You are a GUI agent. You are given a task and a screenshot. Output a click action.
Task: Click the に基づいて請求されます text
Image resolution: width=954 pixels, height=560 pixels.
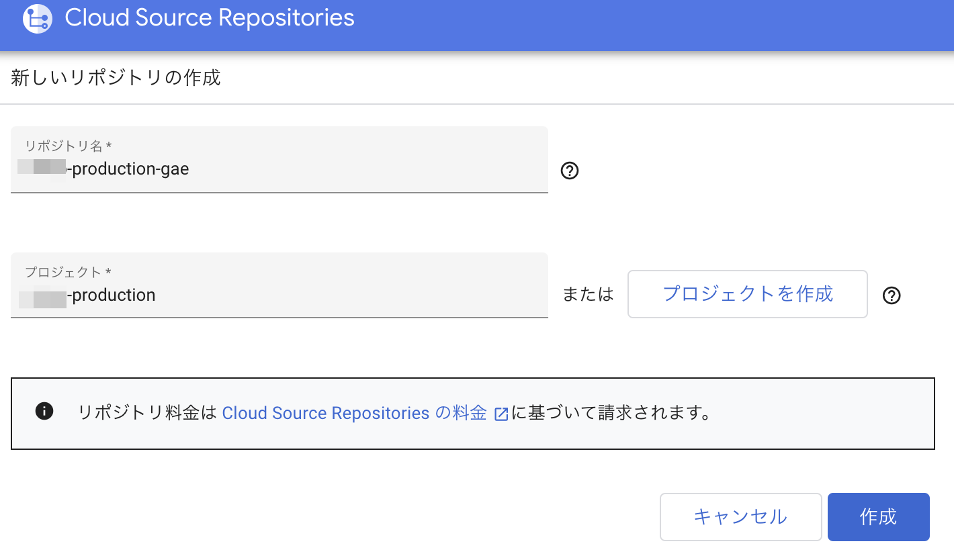611,413
